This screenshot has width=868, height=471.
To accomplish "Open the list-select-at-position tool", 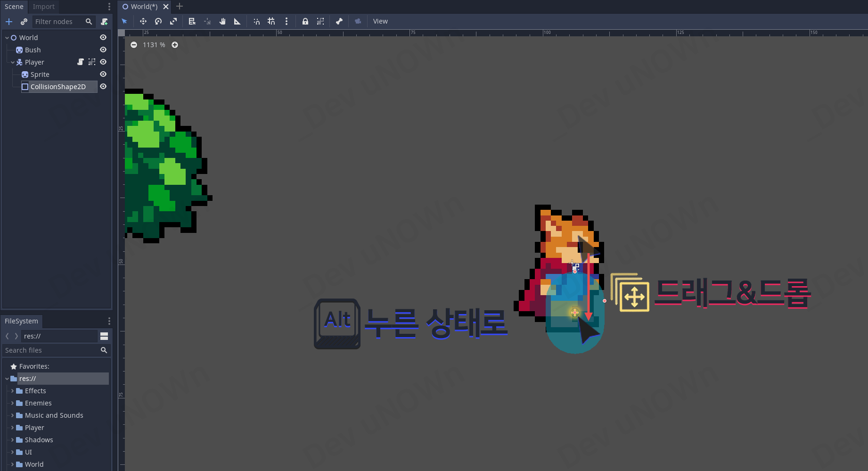I will tap(192, 21).
